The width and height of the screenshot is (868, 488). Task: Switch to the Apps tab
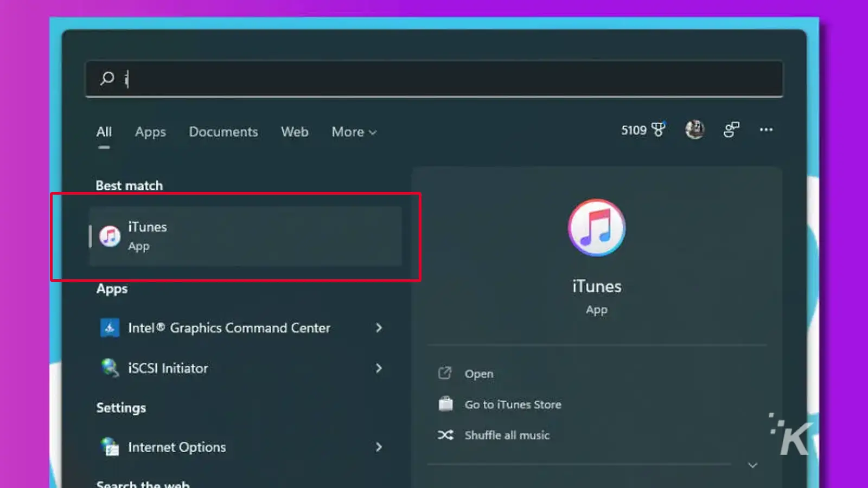point(150,132)
